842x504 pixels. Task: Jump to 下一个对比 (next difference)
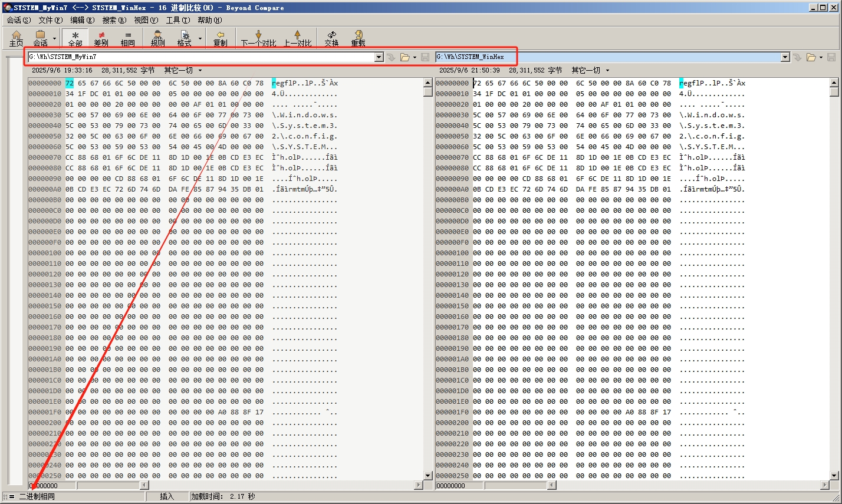point(258,38)
